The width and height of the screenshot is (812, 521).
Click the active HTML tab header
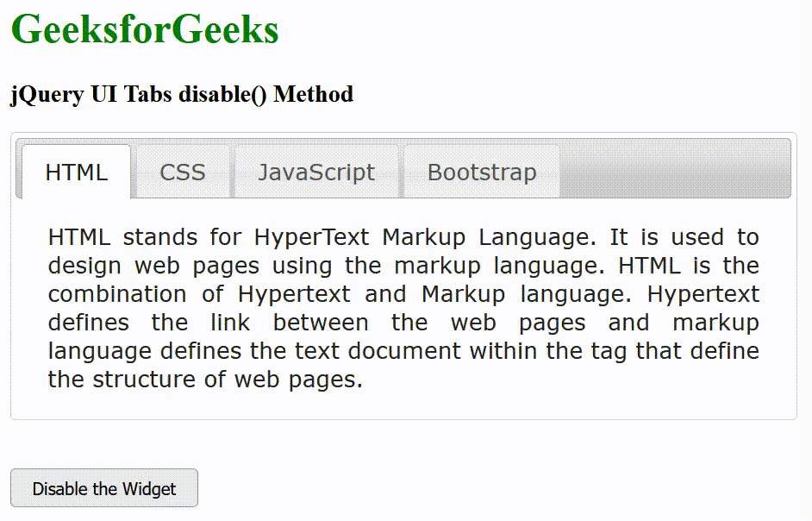coord(76,172)
